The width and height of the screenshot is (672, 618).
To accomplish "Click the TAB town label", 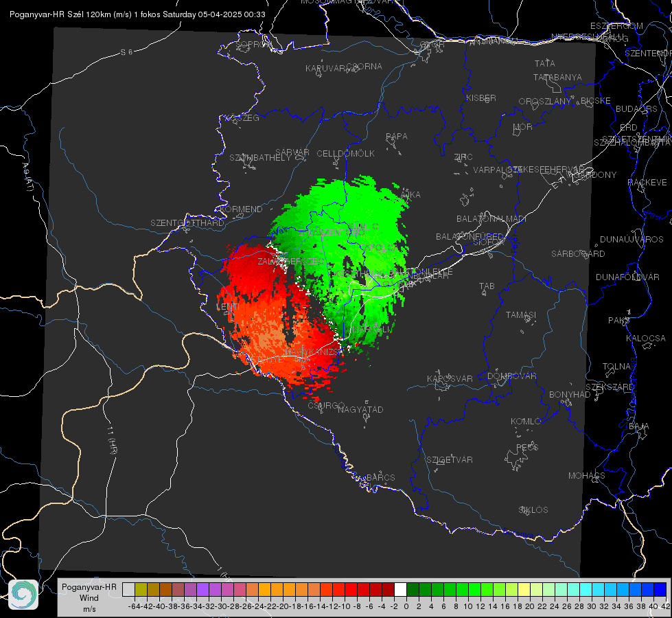I will tap(487, 286).
